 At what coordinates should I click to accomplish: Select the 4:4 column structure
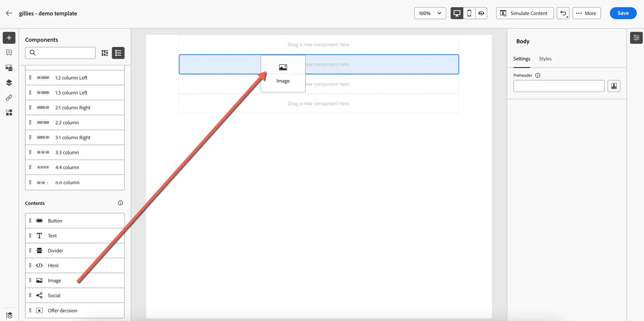[75, 167]
